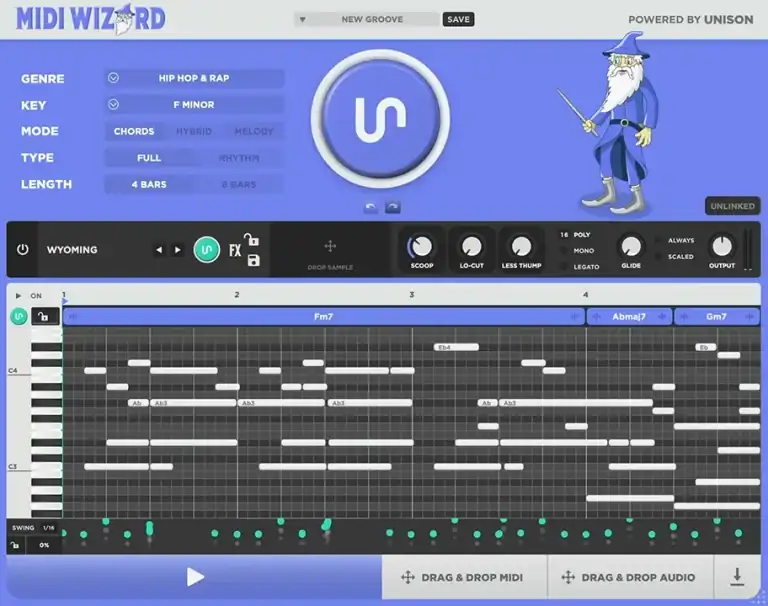
Task: Click move handle right of Gm7 chord
Action: click(749, 317)
